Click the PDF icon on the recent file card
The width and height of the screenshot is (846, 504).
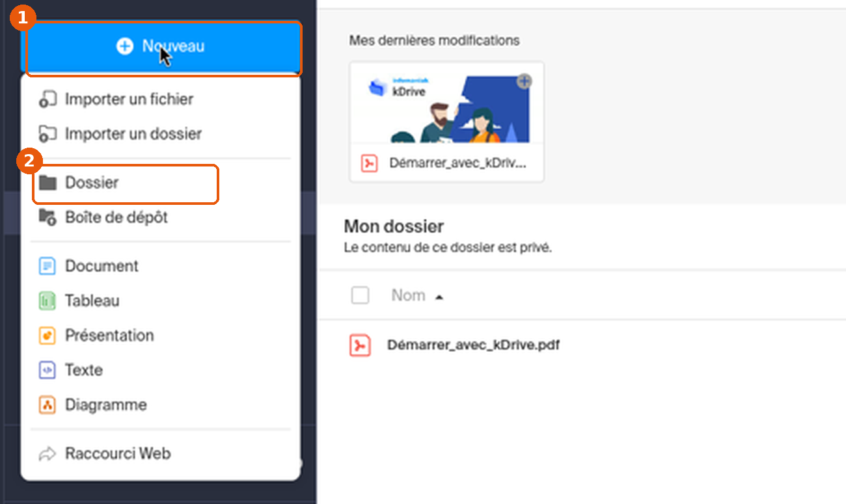pos(369,163)
